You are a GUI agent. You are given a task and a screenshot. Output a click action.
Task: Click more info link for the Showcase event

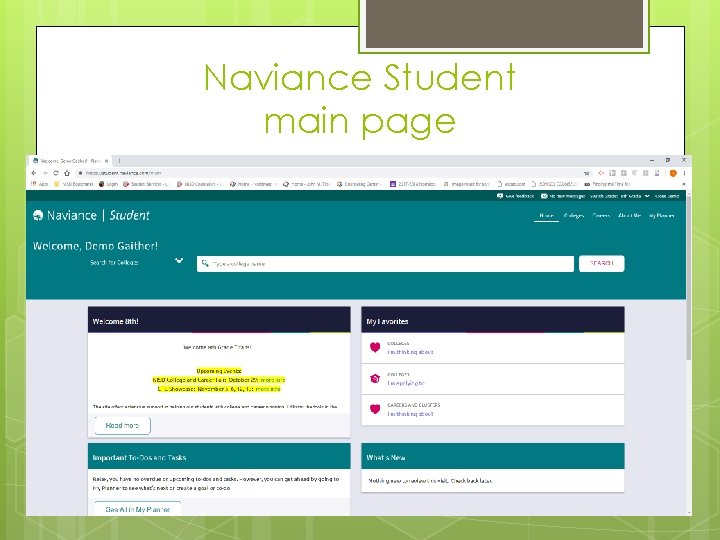tap(268, 389)
